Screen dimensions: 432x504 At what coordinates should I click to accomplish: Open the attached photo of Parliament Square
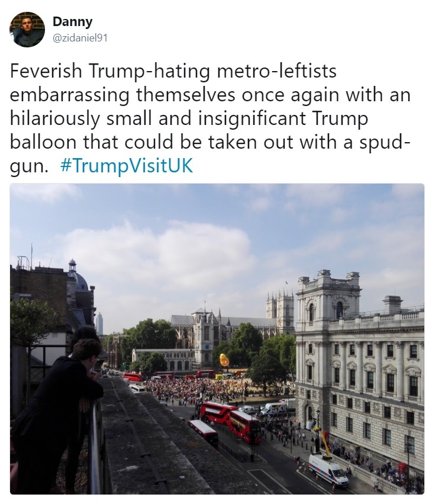coord(217,339)
